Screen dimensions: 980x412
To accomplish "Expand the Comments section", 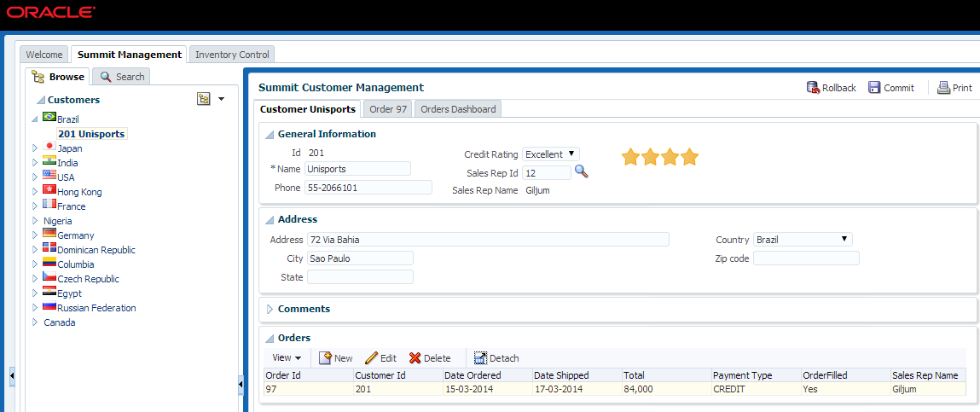I will (x=270, y=309).
